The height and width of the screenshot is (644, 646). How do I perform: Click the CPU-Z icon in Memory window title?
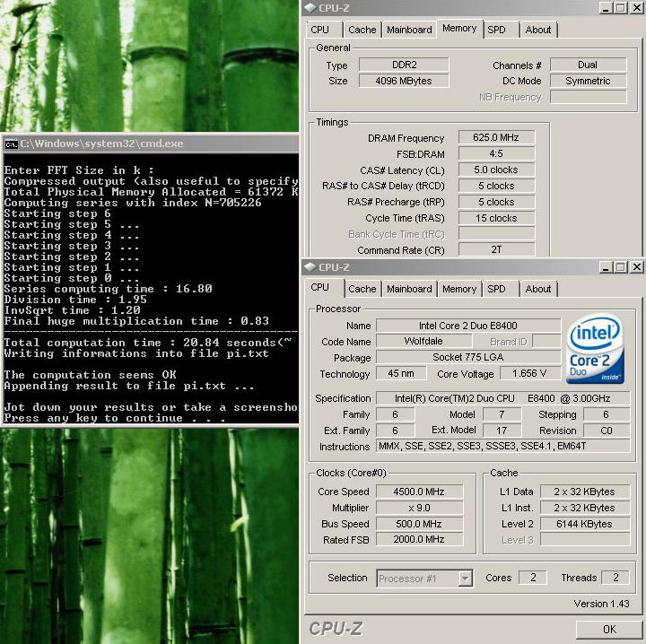coord(311,7)
